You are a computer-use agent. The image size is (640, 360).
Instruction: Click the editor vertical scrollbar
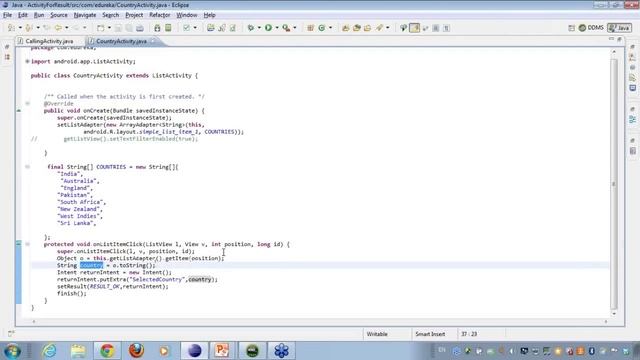613,184
